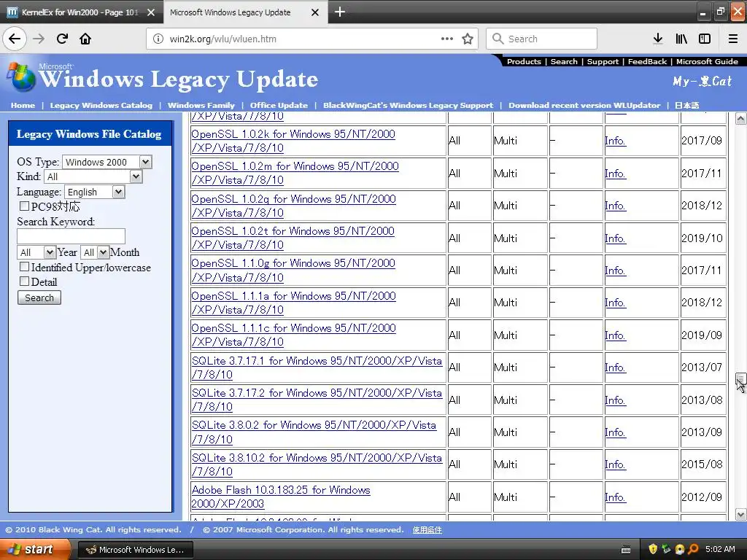Open the Firefox hamburger menu
The width and height of the screenshot is (747, 560).
(x=732, y=39)
